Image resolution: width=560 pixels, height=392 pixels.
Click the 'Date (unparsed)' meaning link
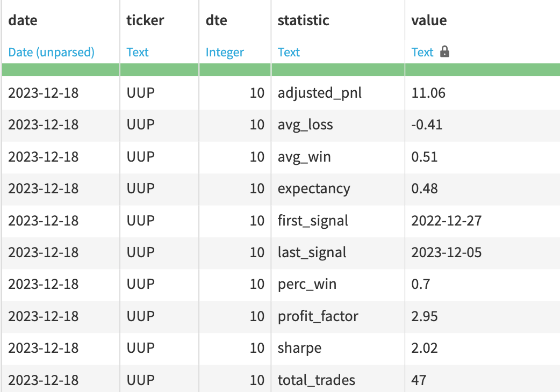(x=51, y=52)
